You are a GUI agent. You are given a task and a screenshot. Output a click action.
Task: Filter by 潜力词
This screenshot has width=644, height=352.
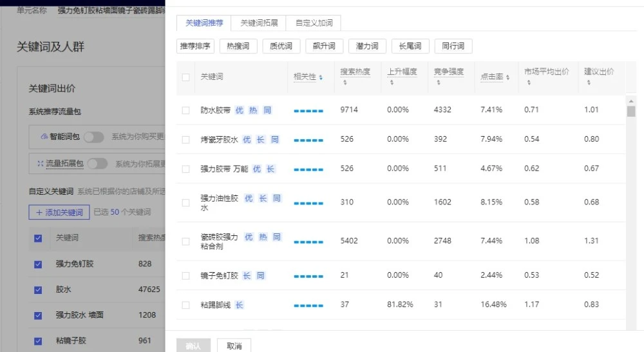[367, 46]
